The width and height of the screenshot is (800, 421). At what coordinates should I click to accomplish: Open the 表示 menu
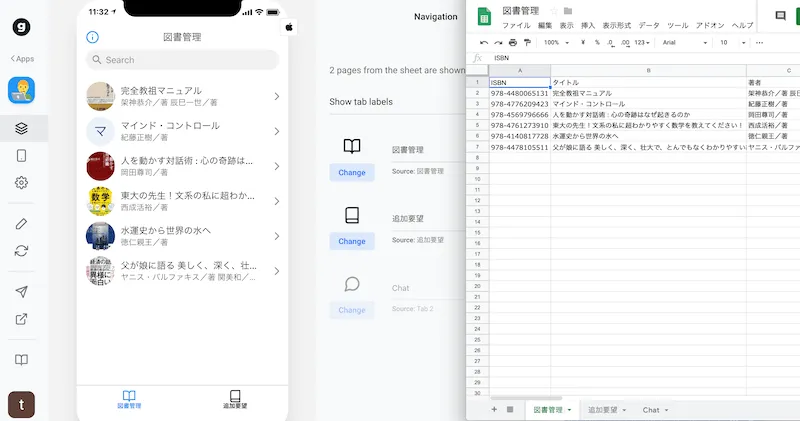[x=566, y=26]
